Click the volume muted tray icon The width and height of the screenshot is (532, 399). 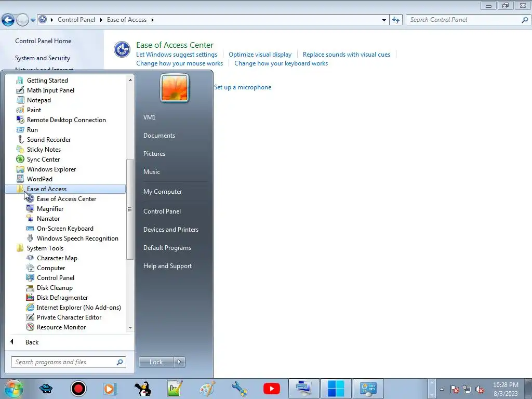(480, 390)
